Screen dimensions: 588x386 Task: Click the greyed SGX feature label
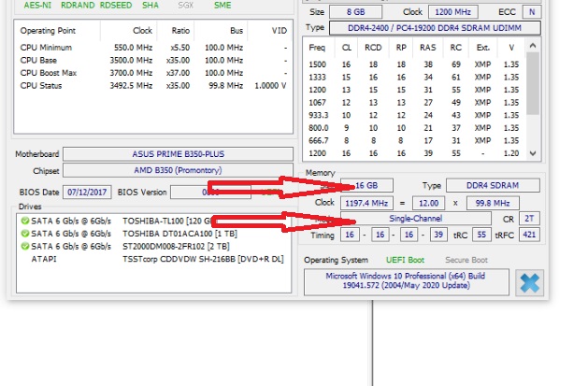pos(186,6)
